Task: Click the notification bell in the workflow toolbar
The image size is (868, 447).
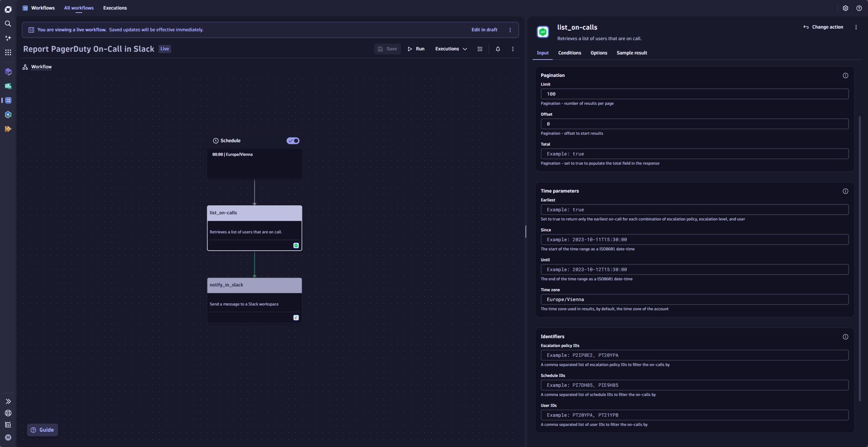Action: (x=498, y=49)
